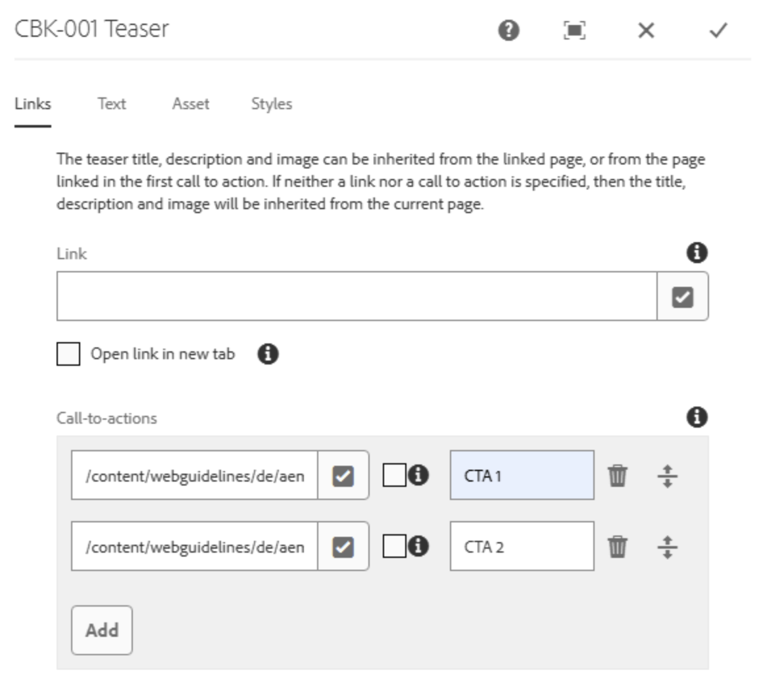Delete the CTA 1 call-to-action row
The image size is (763, 700).
tap(617, 475)
